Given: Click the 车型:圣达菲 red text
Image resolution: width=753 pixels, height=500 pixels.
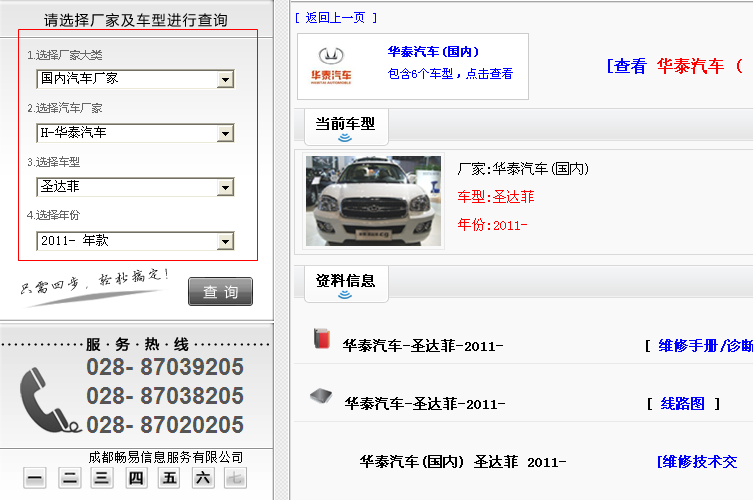Looking at the screenshot, I should pyautogui.click(x=496, y=196).
